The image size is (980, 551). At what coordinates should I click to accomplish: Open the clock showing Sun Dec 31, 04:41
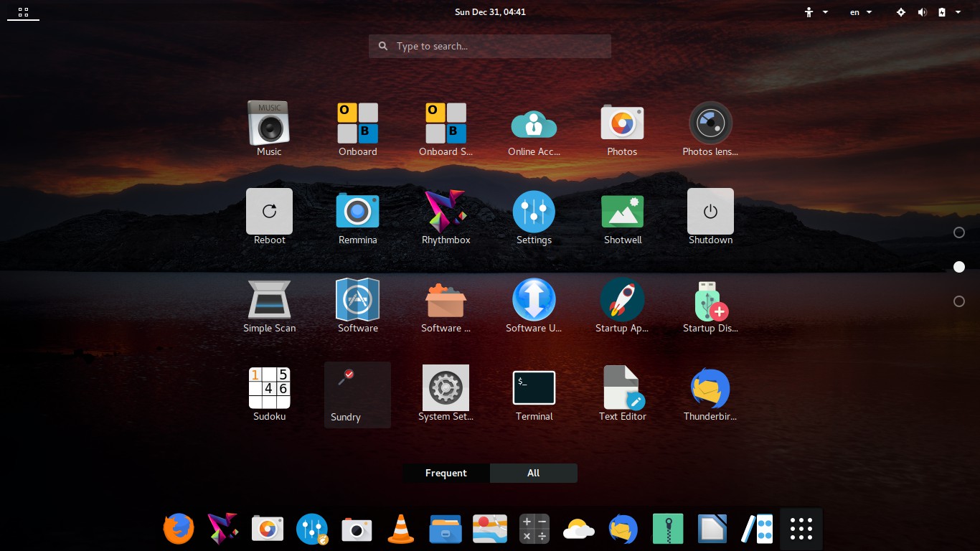[x=490, y=12]
